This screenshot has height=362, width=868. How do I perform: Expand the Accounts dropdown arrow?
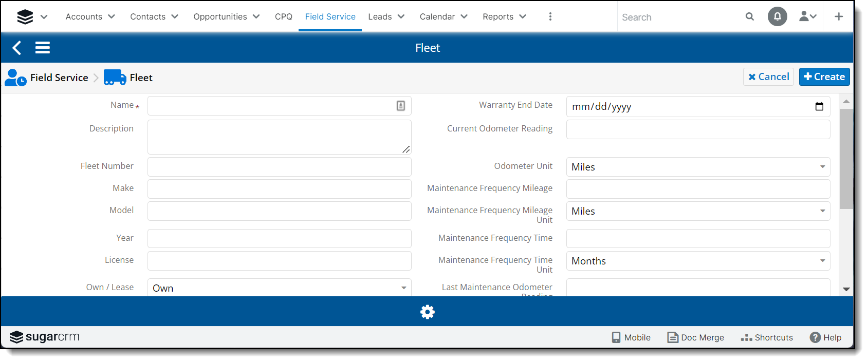point(112,16)
